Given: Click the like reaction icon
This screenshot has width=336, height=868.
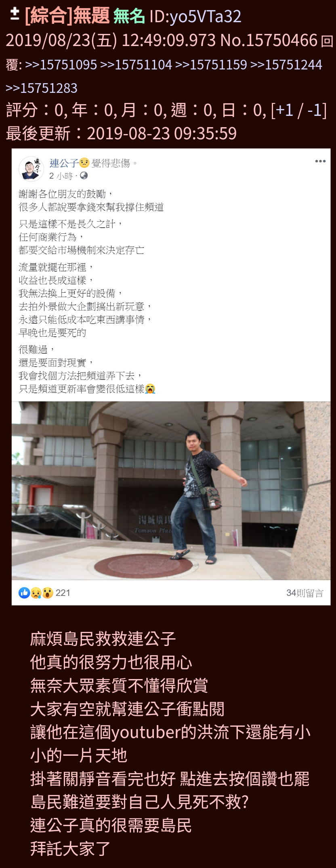Looking at the screenshot, I should pos(24,593).
